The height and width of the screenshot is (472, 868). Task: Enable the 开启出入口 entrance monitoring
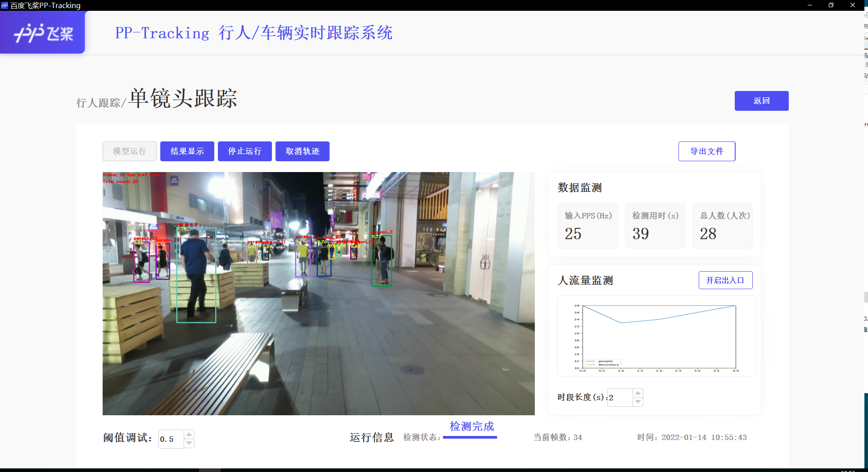point(725,280)
